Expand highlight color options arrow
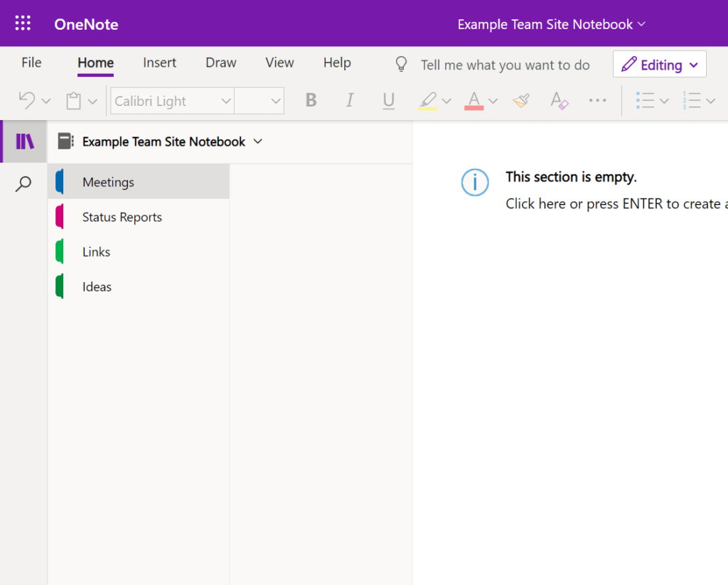Screen dimensions: 728x585 446,101
